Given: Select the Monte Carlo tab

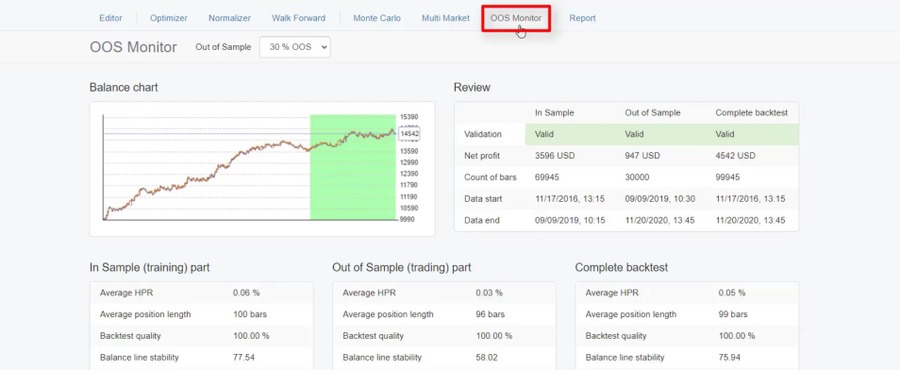Looking at the screenshot, I should click(377, 18).
